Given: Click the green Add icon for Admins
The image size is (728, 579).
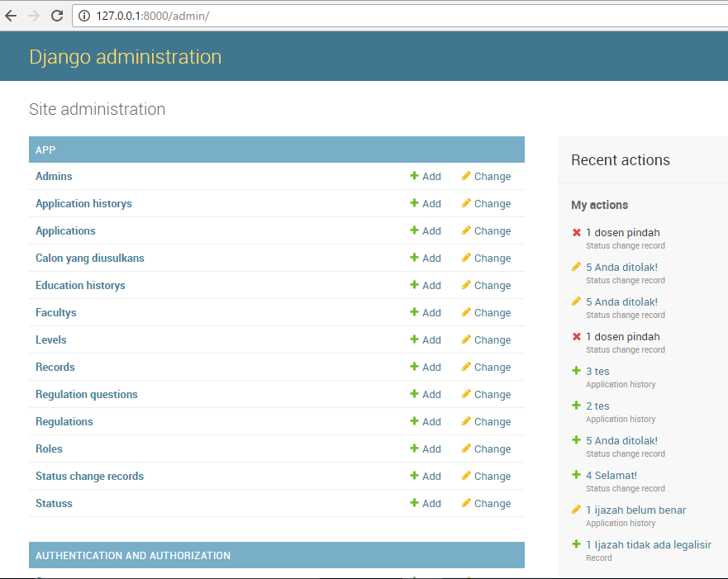Looking at the screenshot, I should pyautogui.click(x=413, y=176).
